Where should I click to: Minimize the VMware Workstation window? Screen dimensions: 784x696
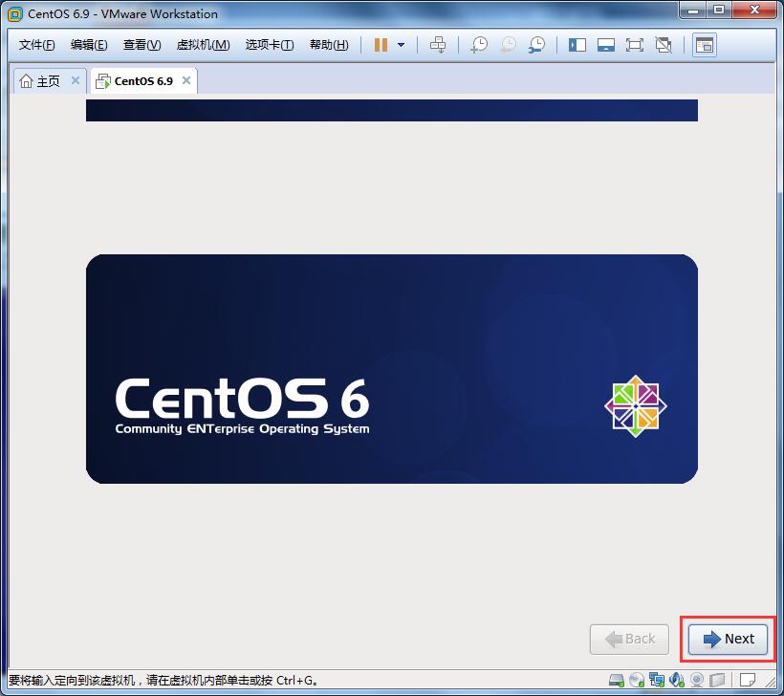pyautogui.click(x=693, y=11)
